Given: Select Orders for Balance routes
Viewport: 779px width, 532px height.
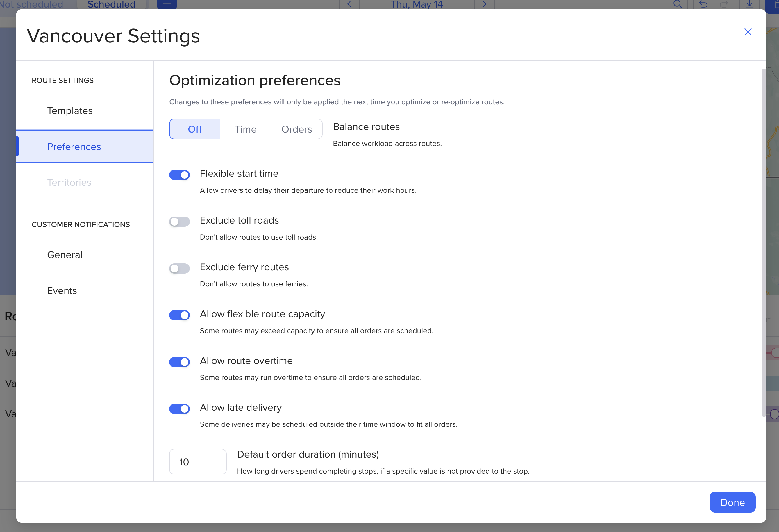Looking at the screenshot, I should [296, 129].
